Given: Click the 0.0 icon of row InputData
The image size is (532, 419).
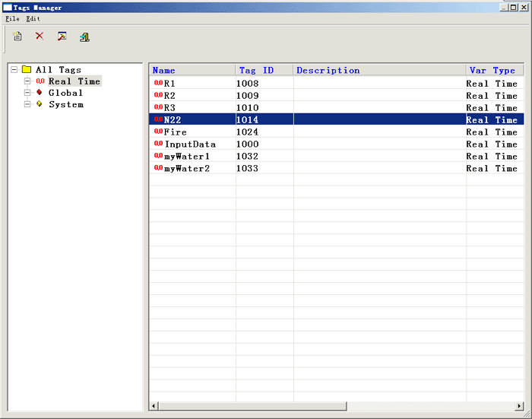Looking at the screenshot, I should pos(158,144).
